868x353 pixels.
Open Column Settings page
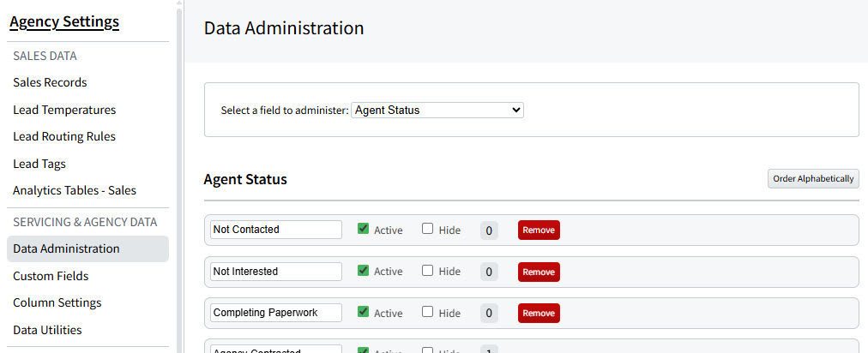point(57,302)
